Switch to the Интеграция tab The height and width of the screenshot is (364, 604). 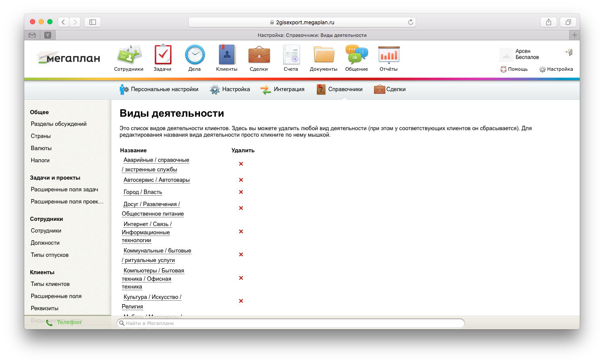point(282,89)
